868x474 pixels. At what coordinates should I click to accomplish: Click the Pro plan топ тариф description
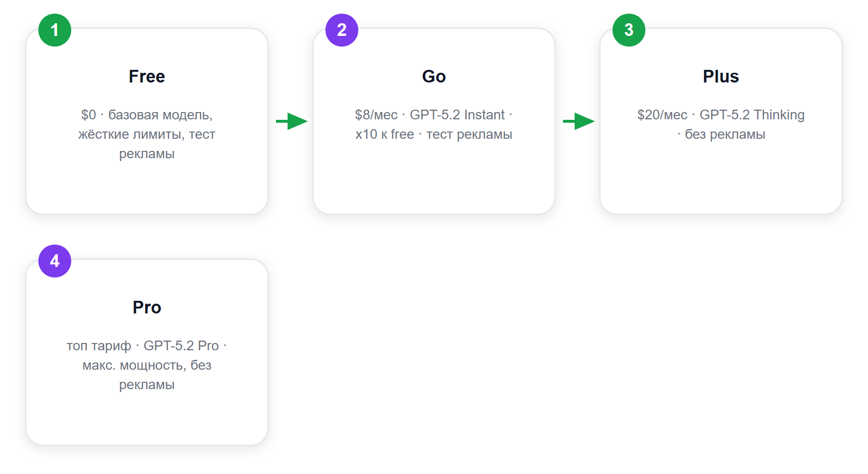(147, 365)
